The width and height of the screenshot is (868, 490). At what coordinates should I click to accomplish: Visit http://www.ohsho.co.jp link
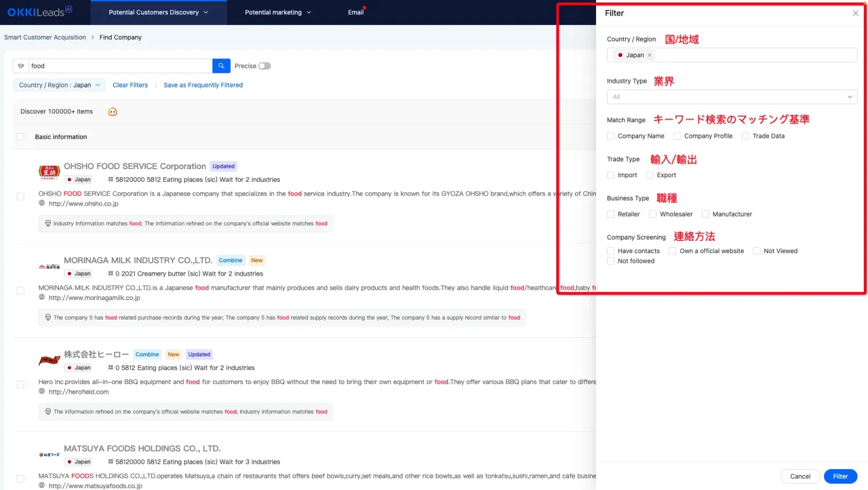[x=83, y=204]
